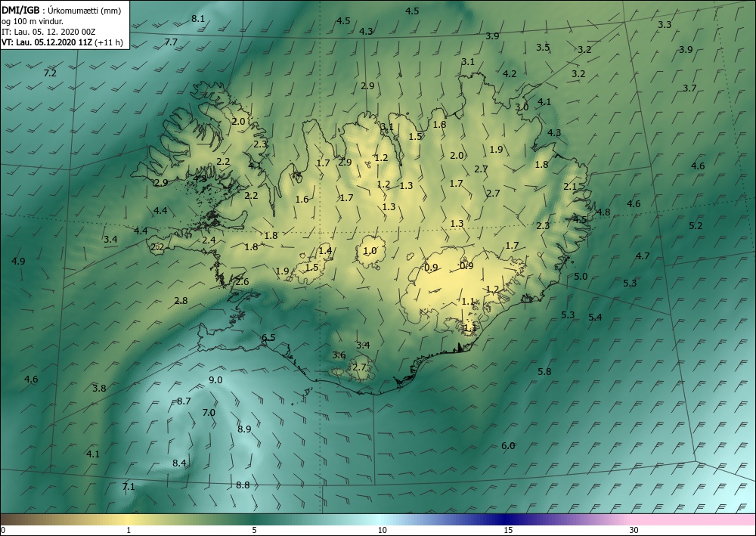Click the "(+11 h)" forecast offset text

tap(108, 42)
